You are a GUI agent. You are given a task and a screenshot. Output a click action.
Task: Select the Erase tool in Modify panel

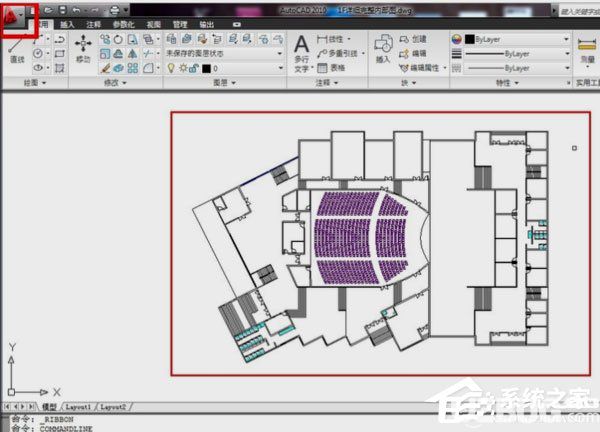coord(105,68)
